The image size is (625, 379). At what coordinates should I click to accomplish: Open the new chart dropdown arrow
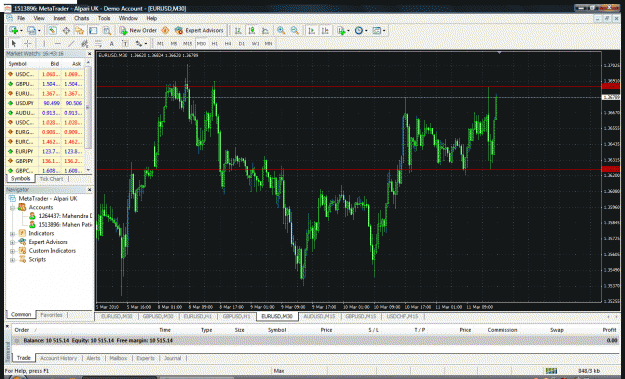click(x=21, y=31)
